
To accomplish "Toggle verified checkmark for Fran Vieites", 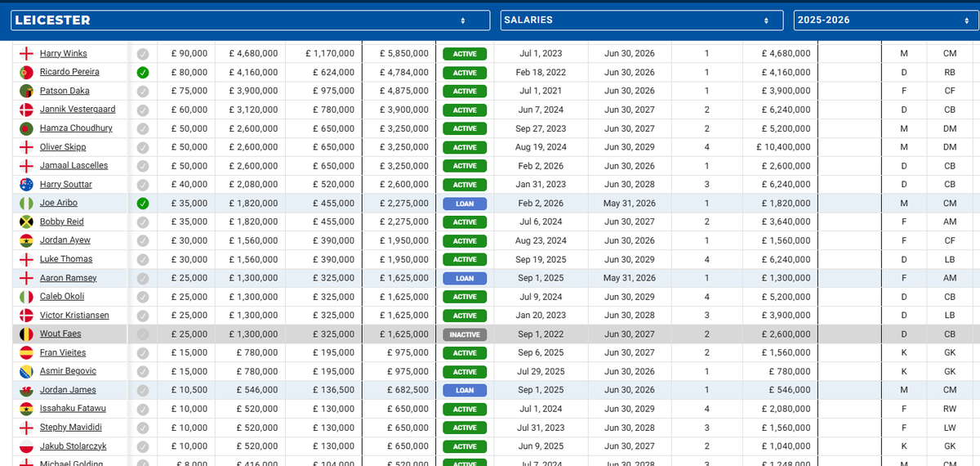I will (143, 352).
